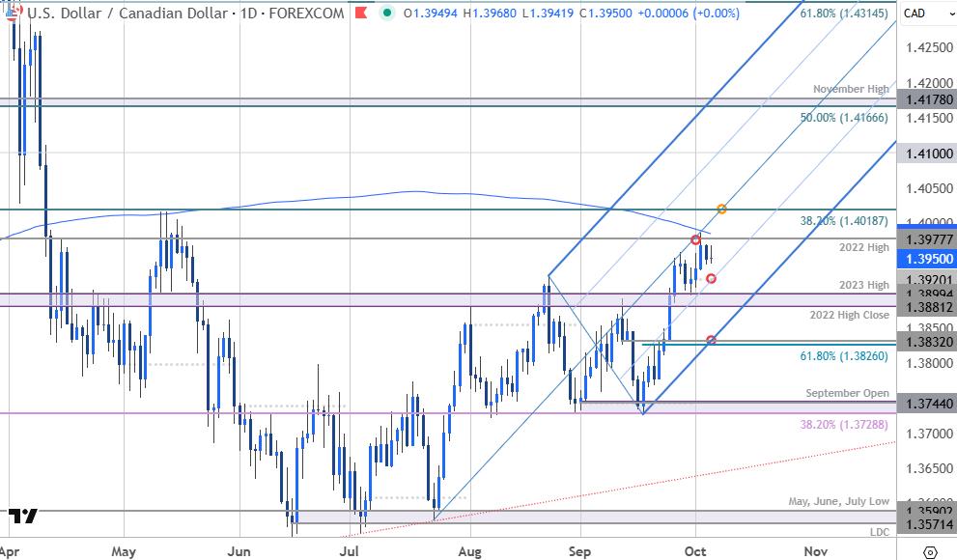Click the Oct label on time axis
Viewport: 957px width, 560px height.
click(695, 551)
